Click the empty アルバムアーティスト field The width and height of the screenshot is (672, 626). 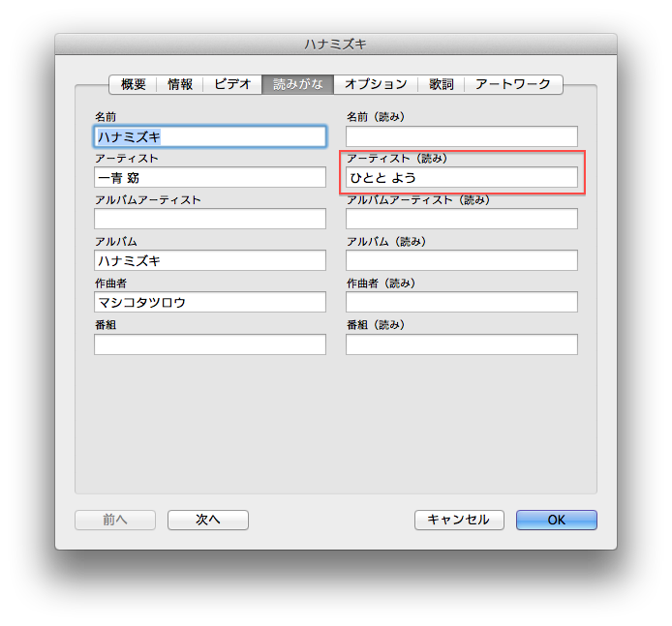click(x=210, y=219)
